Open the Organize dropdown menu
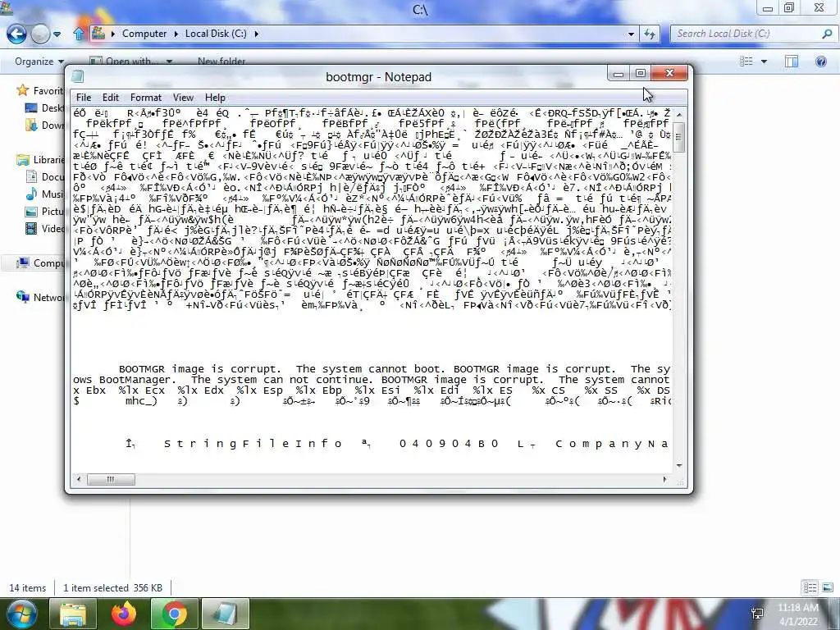840x630 pixels. (39, 62)
